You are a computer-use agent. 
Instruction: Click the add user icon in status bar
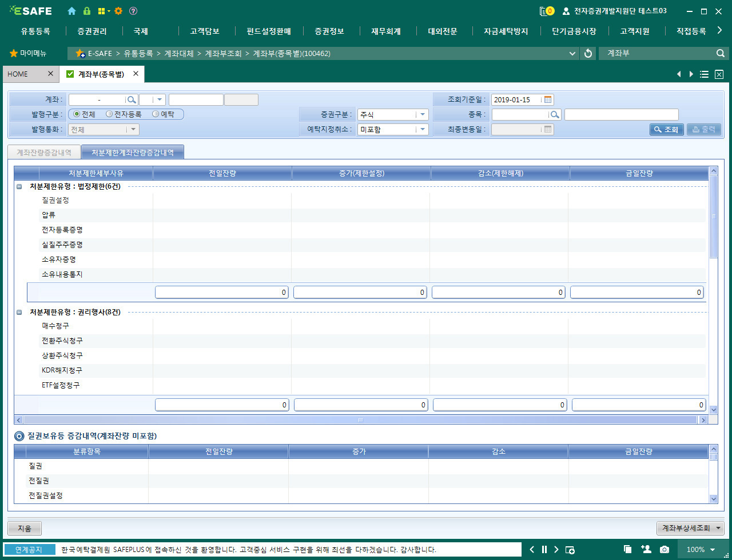click(646, 549)
